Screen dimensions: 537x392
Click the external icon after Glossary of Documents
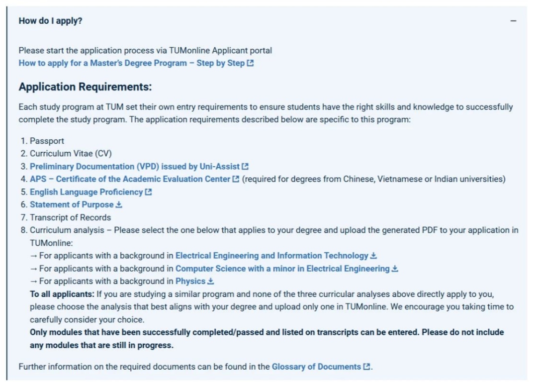click(366, 367)
